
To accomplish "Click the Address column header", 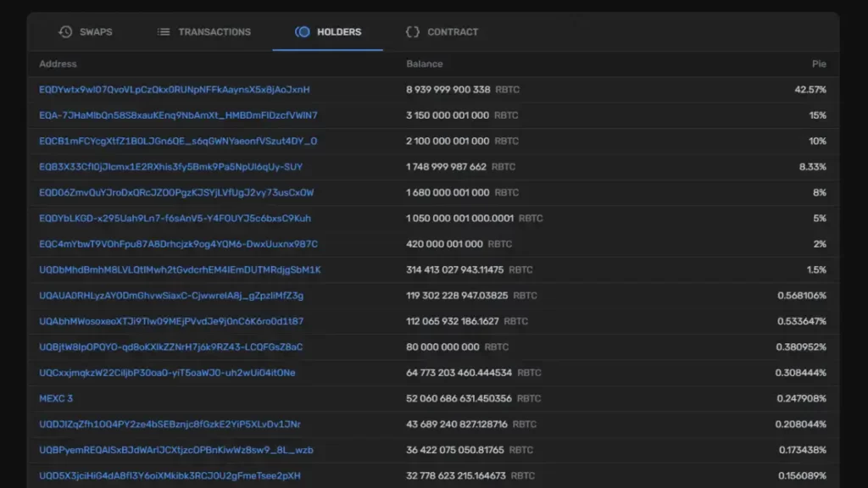I will [x=58, y=64].
